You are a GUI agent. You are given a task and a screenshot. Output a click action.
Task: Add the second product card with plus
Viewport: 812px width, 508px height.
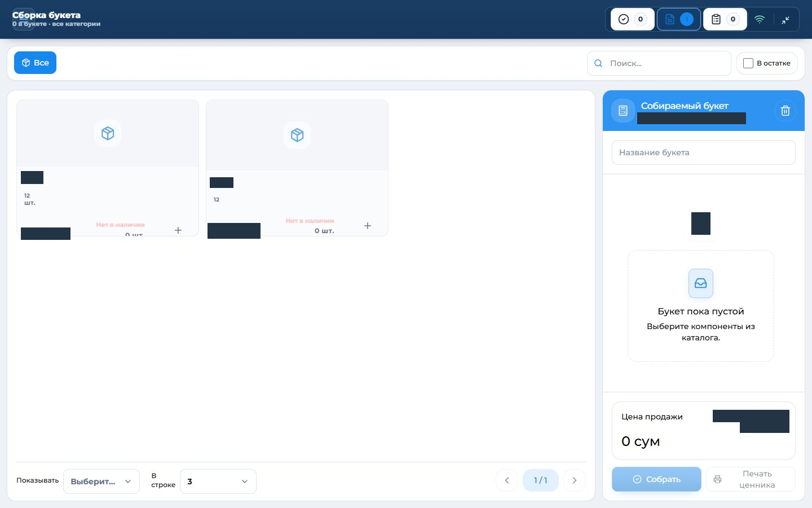point(368,226)
